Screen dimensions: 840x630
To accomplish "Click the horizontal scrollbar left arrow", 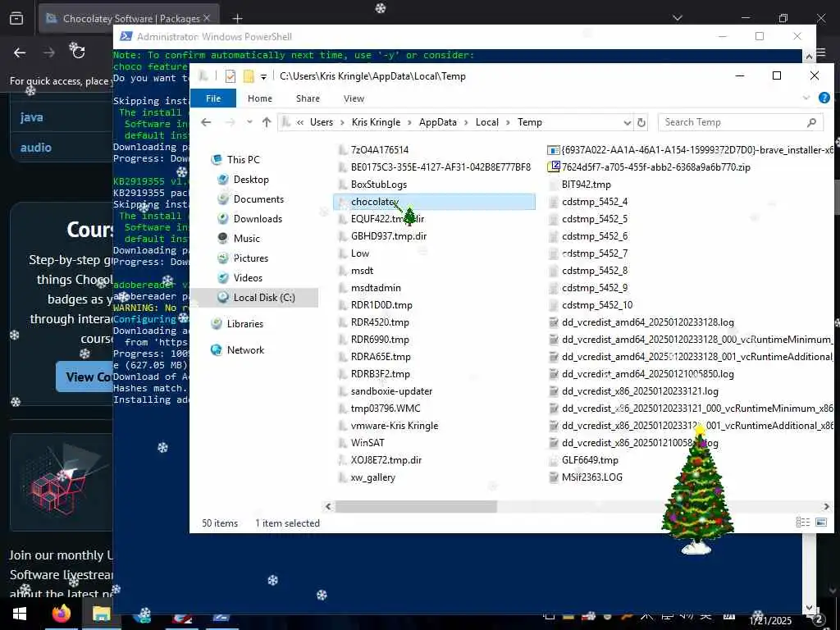I will (x=328, y=506).
